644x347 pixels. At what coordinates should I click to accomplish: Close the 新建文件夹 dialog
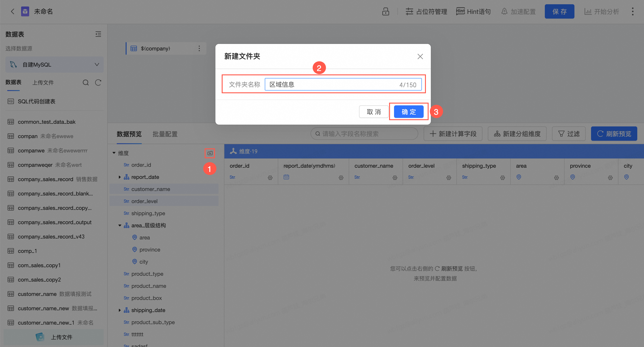(420, 56)
